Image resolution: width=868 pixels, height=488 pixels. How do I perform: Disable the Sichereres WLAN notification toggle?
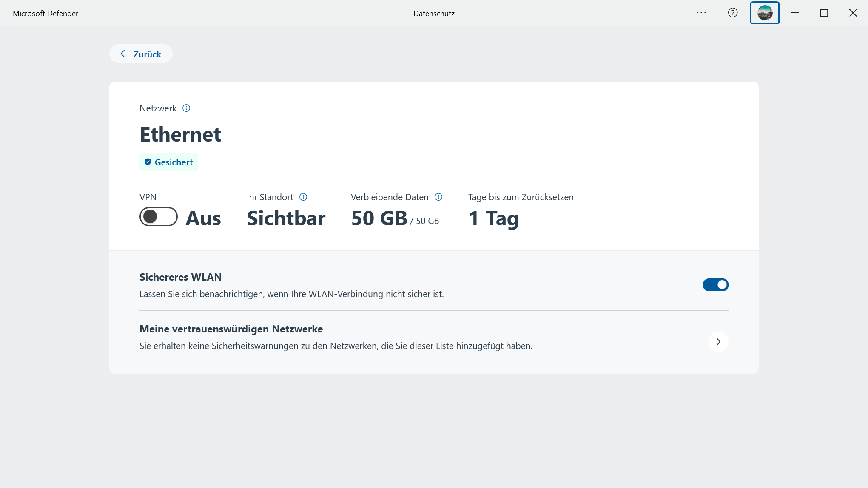point(715,285)
